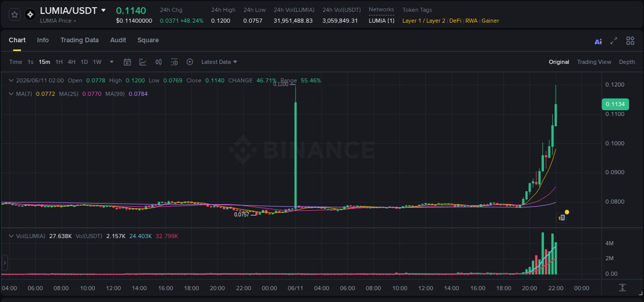Click the 0.1200 high marker label on chart

click(281, 84)
